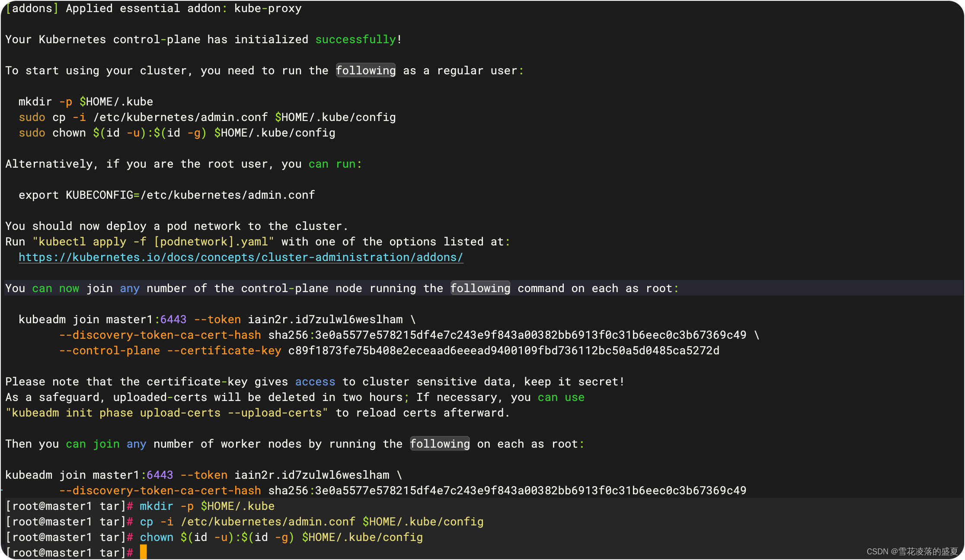The height and width of the screenshot is (560, 965).
Task: Click the '[addons]' tag in first line
Action: pos(32,9)
